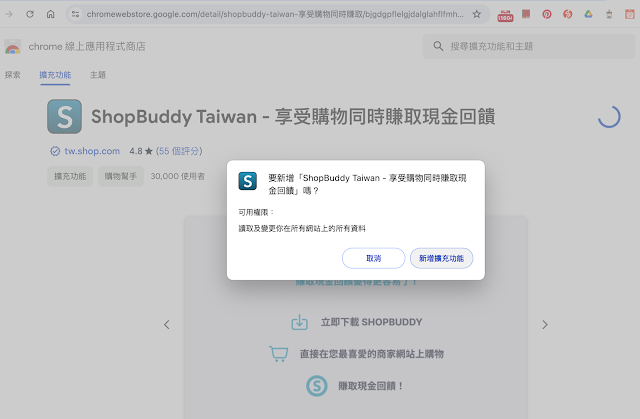Switch to the 探索 tab
640x419 pixels.
pyautogui.click(x=13, y=75)
